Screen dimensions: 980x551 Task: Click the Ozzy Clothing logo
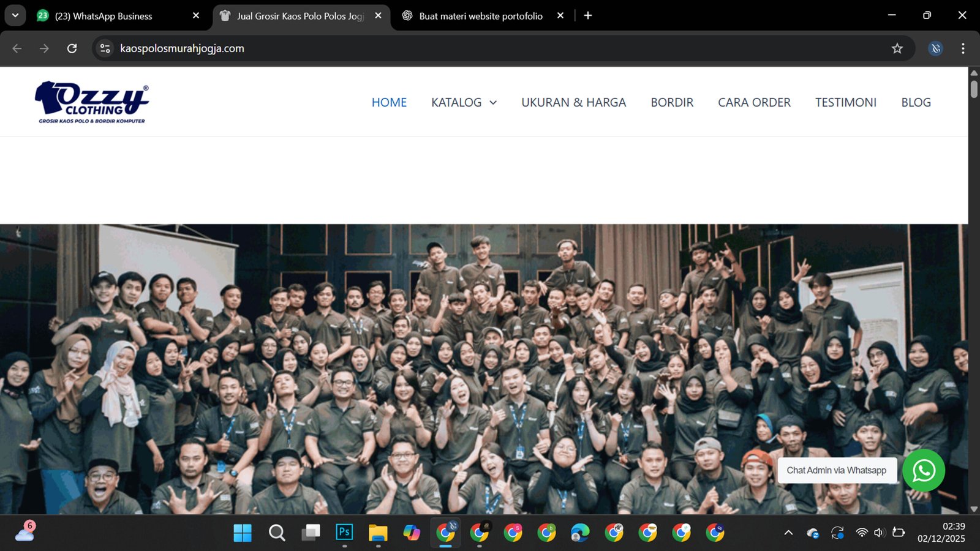click(x=92, y=102)
